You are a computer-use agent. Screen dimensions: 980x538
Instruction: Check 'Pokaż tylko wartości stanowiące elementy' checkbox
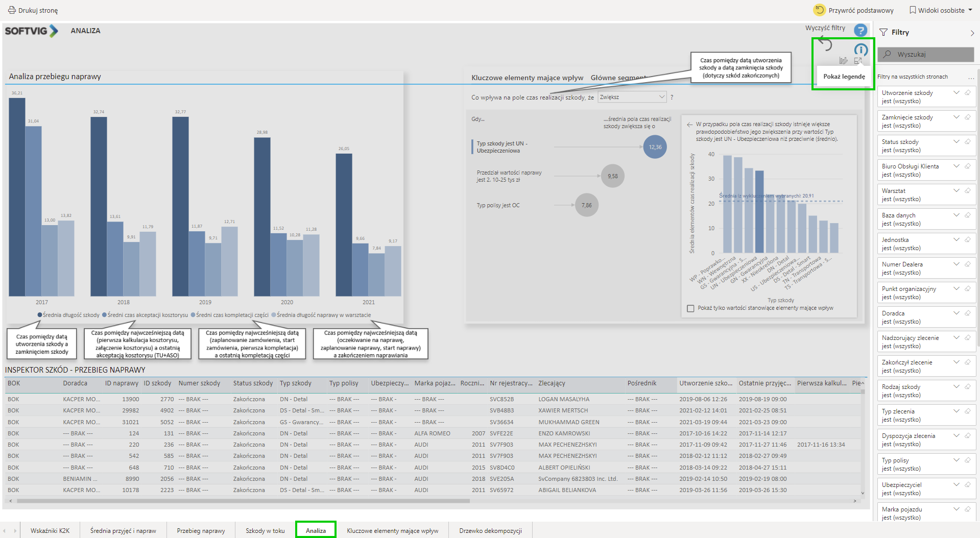coord(690,308)
